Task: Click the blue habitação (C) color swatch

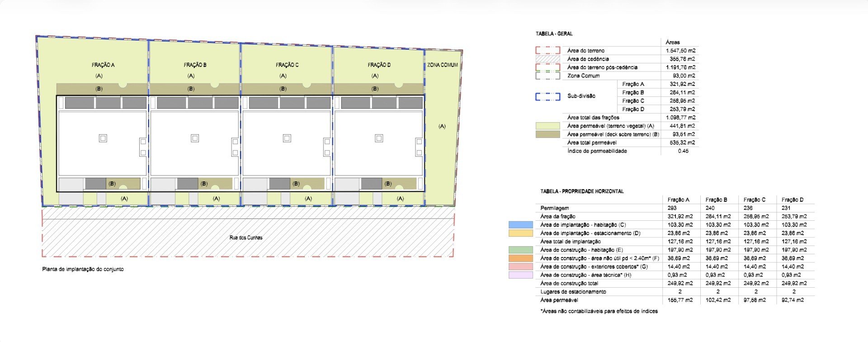Action: 520,225
